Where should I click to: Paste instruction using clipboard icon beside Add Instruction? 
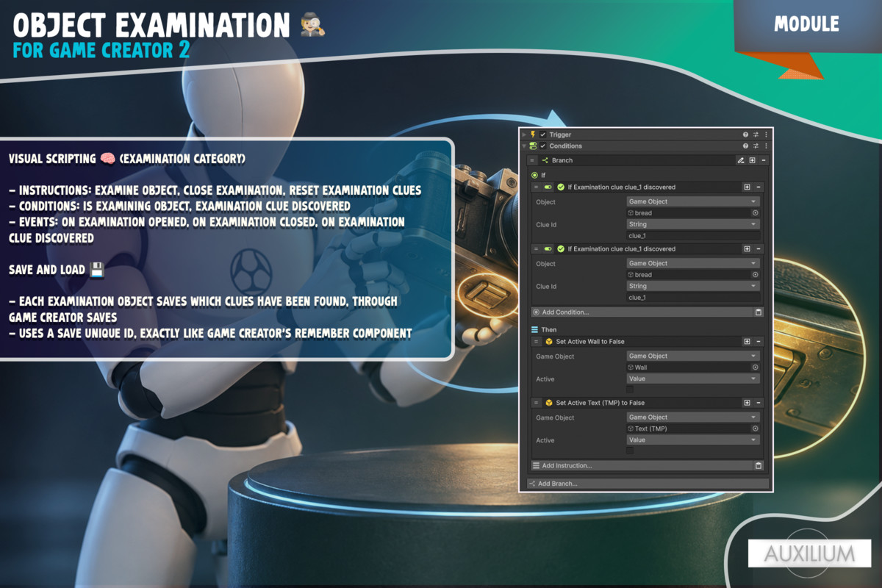point(759,465)
